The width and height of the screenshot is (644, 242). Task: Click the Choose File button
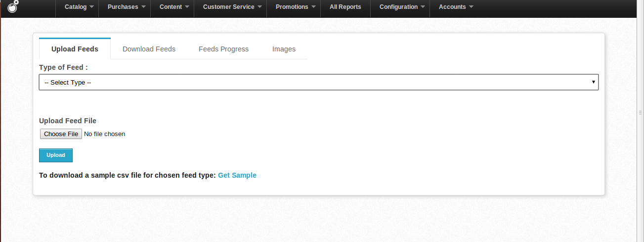61,134
